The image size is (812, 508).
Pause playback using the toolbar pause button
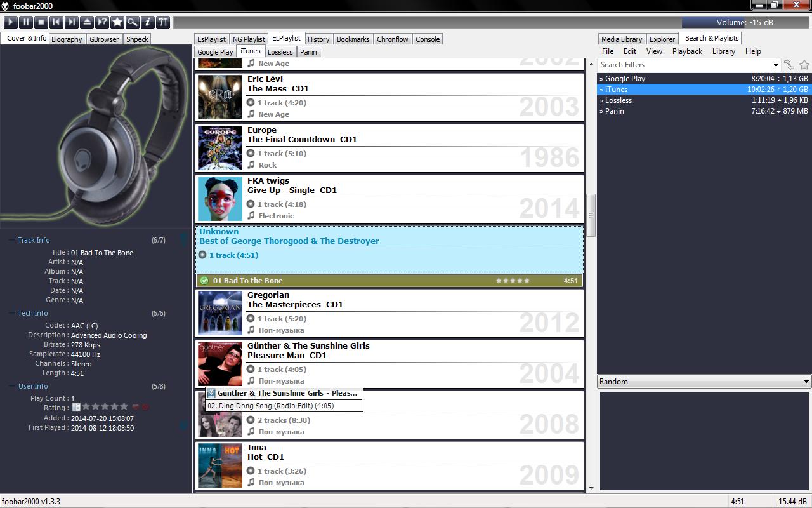point(26,22)
